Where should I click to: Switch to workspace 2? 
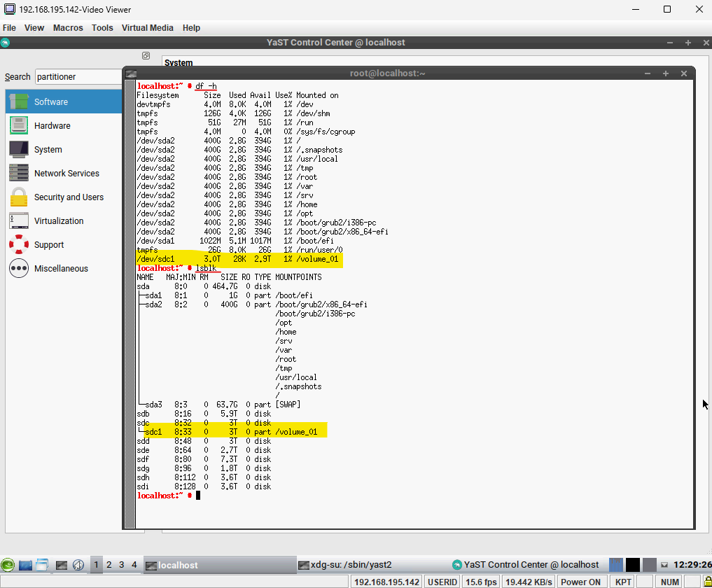[109, 565]
